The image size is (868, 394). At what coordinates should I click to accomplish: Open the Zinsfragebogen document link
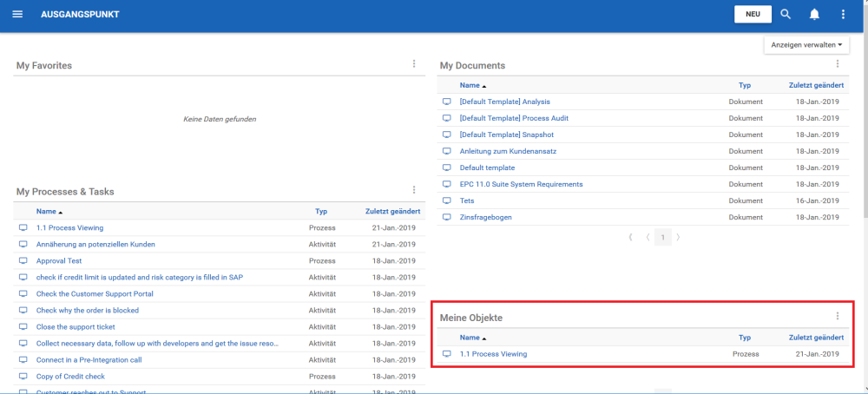485,217
